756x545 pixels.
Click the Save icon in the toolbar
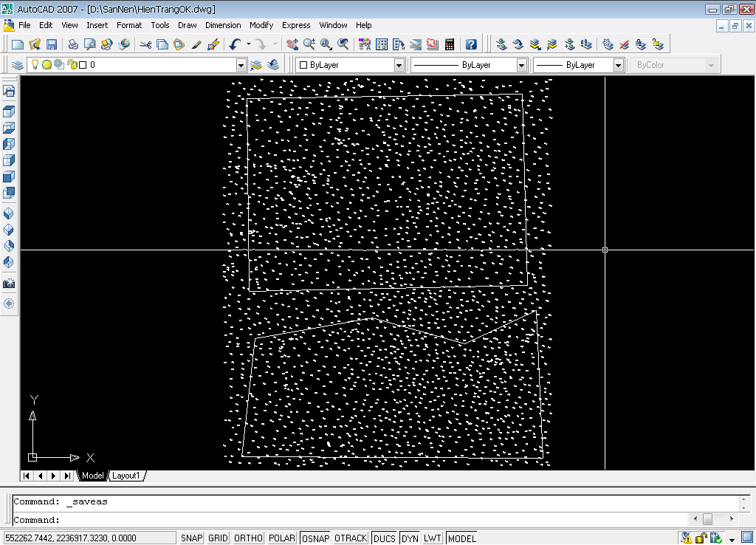(52, 44)
